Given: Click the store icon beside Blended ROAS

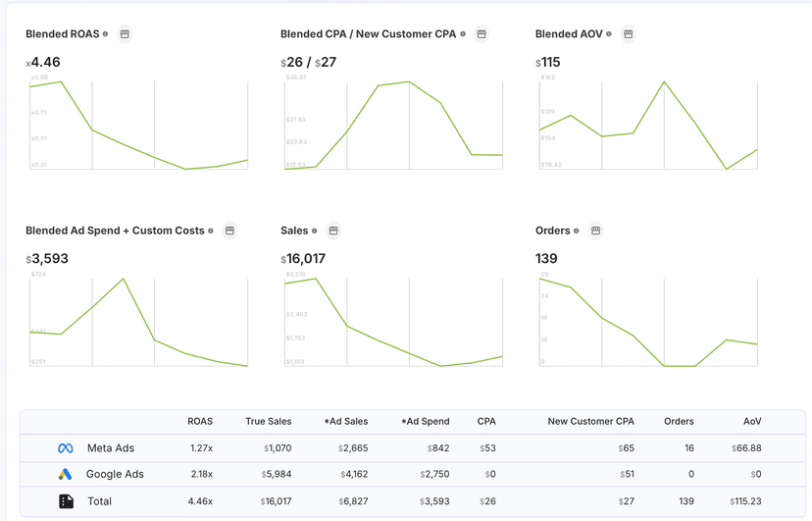Looking at the screenshot, I should tap(125, 34).
